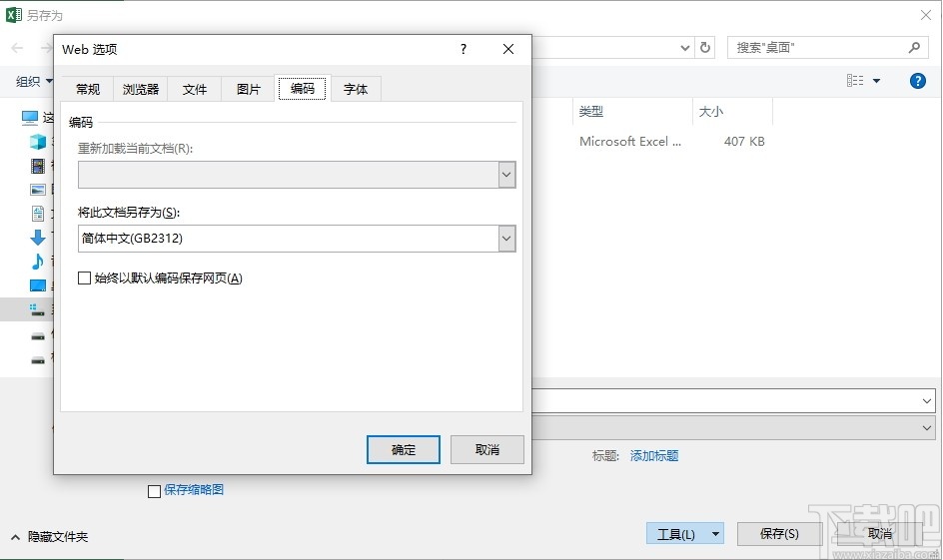
Task: Select the Documents icon in sidebar
Action: click(38, 214)
